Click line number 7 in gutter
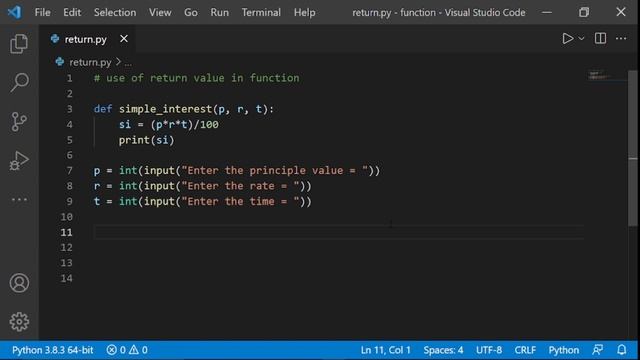 point(69,170)
